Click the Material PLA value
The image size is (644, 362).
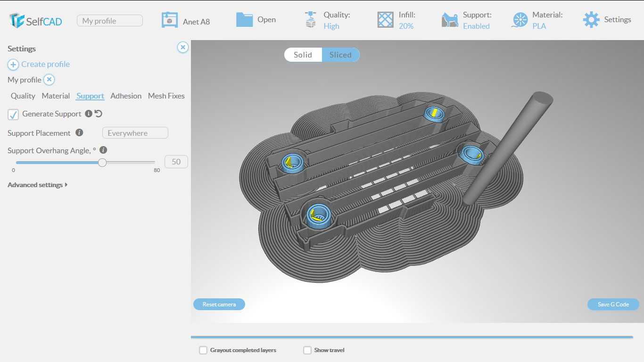[x=539, y=26]
